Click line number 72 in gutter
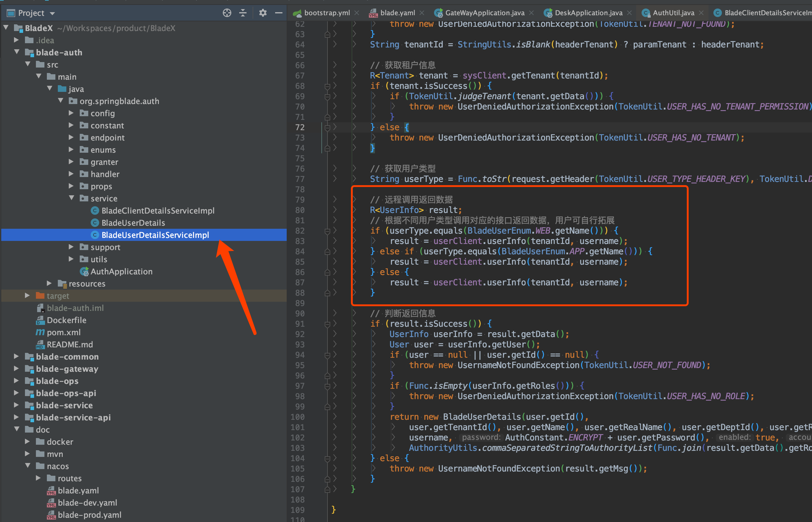812x522 pixels. pos(300,127)
